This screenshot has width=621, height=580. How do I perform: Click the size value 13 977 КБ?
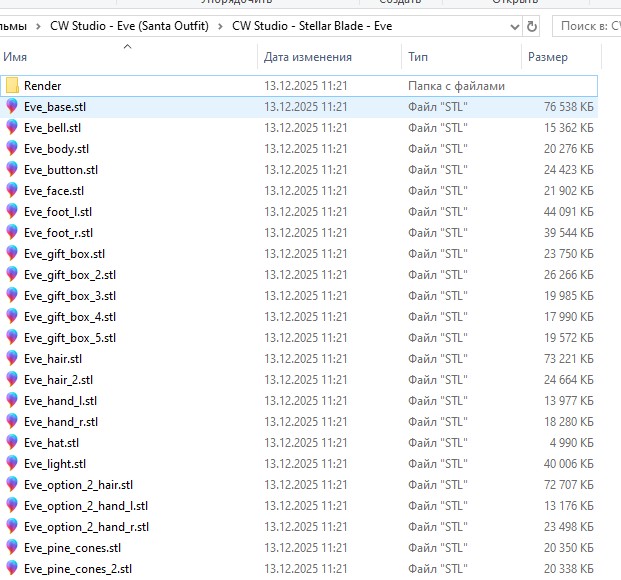568,401
